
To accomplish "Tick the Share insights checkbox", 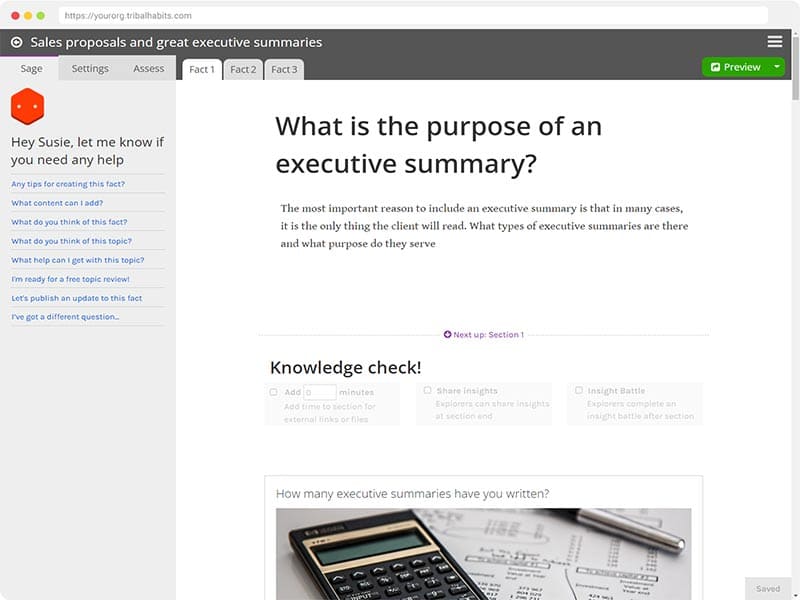I will point(428,390).
